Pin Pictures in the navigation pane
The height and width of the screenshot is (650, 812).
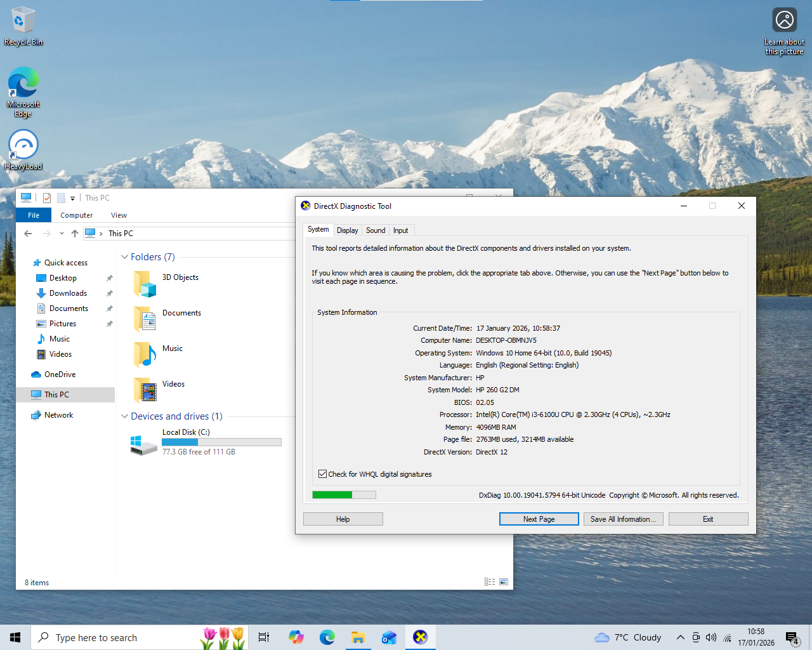(109, 323)
